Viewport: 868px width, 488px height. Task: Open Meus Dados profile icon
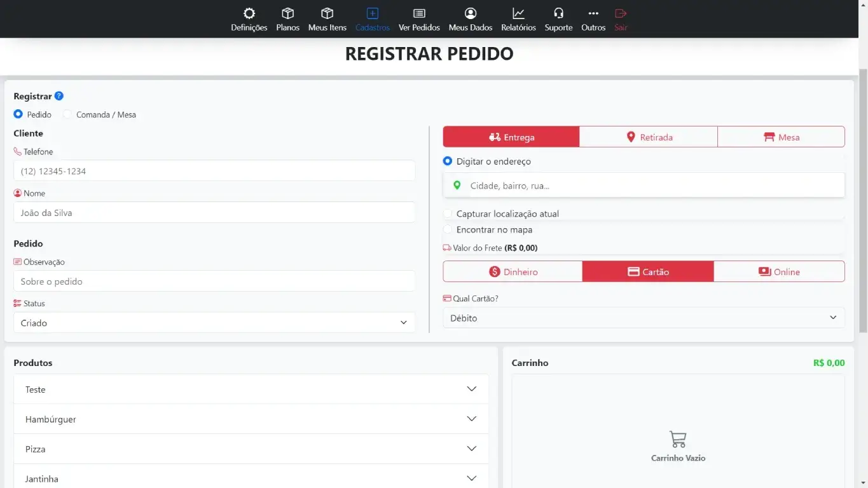click(471, 13)
